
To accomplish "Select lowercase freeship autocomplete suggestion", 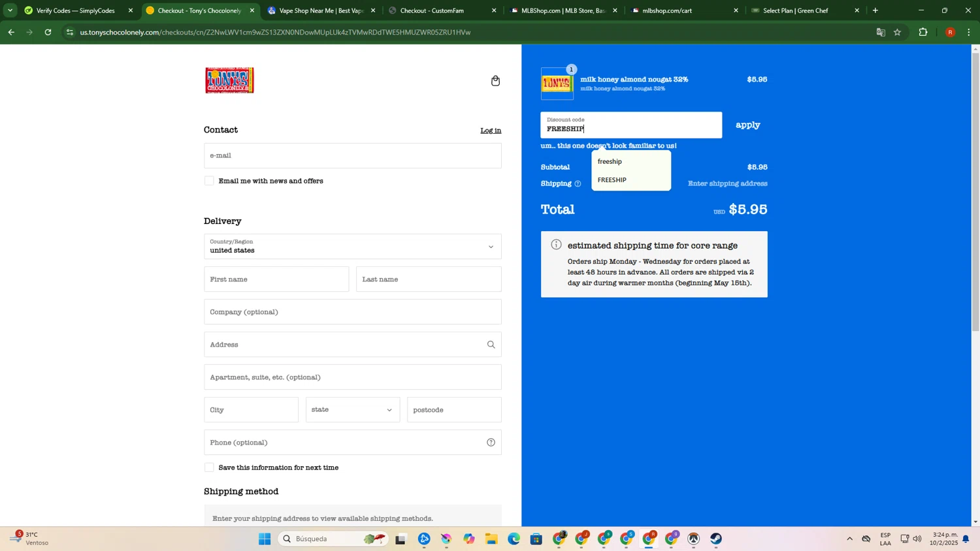I will pyautogui.click(x=631, y=161).
